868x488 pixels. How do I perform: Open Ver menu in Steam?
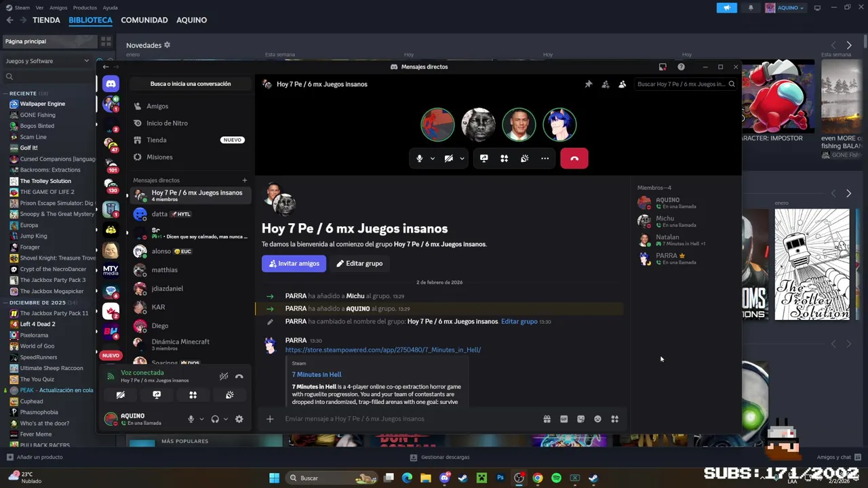point(39,7)
